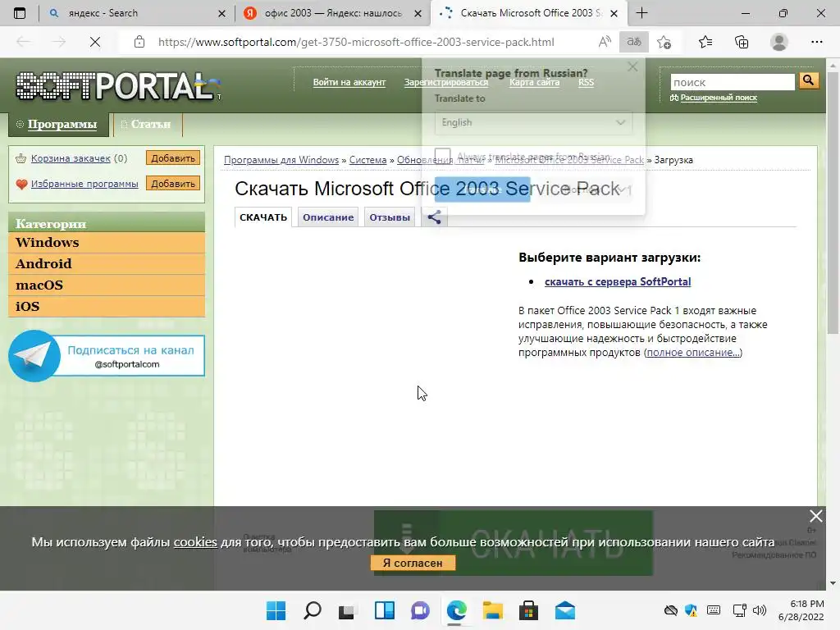This screenshot has height=630, width=840.
Task: Add this page to favorites
Action: tap(664, 42)
